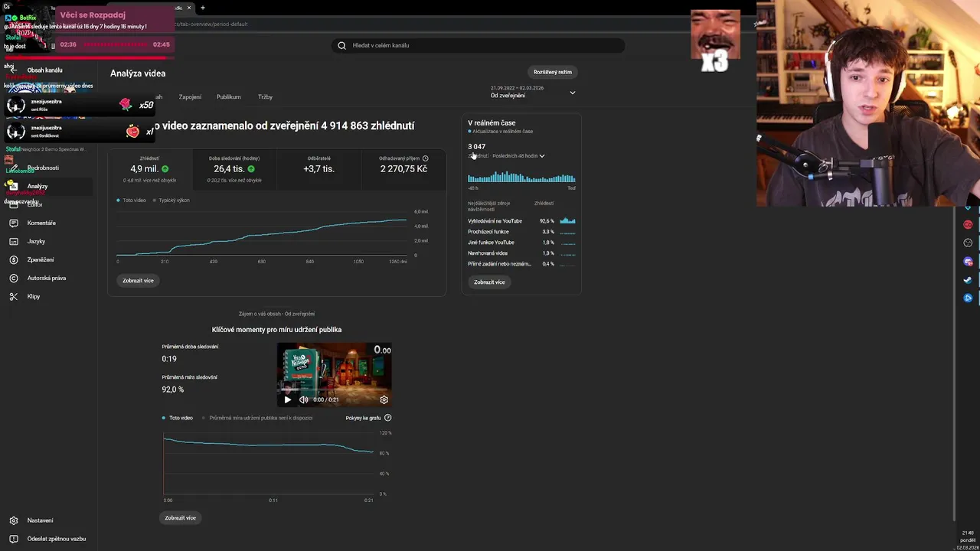The height and width of the screenshot is (551, 980).
Task: Click Odeslat zpětnou vazbu link
Action: pos(57,539)
